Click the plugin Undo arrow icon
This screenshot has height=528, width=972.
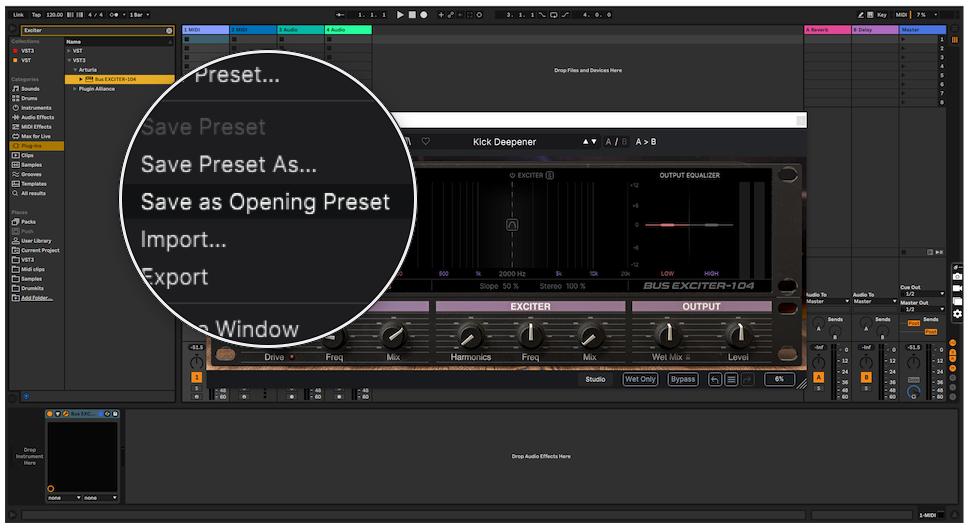[x=715, y=379]
